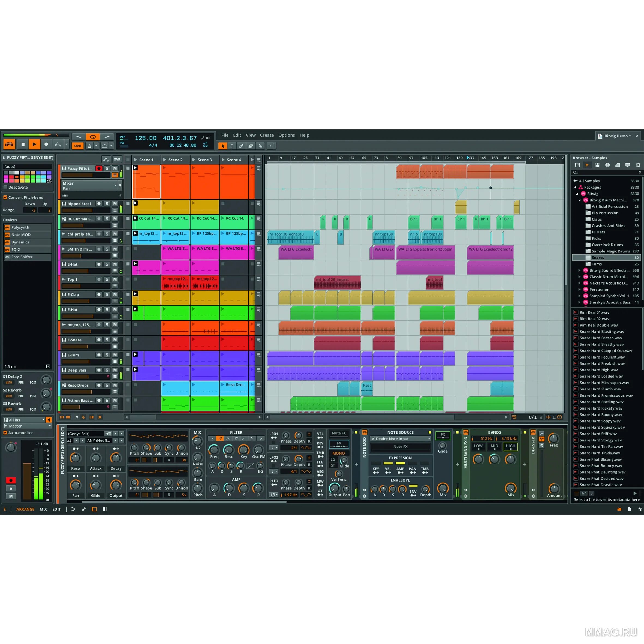This screenshot has height=644, width=644.
Task: Enable the arranger loop button
Action: (93, 137)
